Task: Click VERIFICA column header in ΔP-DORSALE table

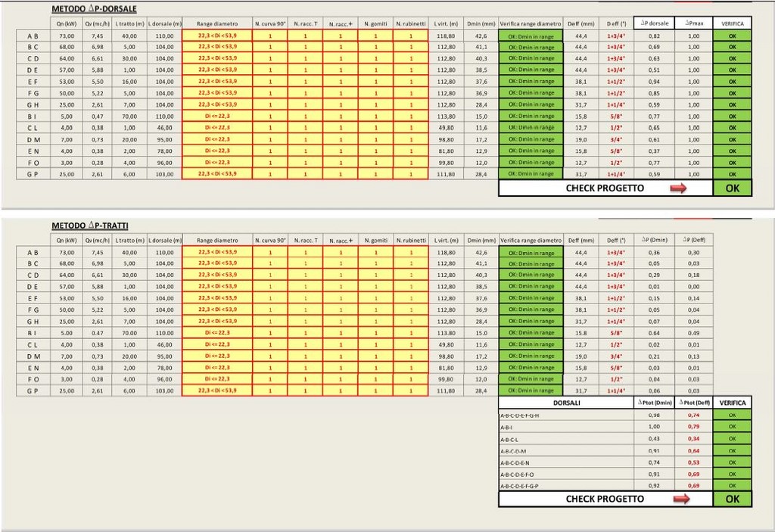Action: pyautogui.click(x=732, y=24)
